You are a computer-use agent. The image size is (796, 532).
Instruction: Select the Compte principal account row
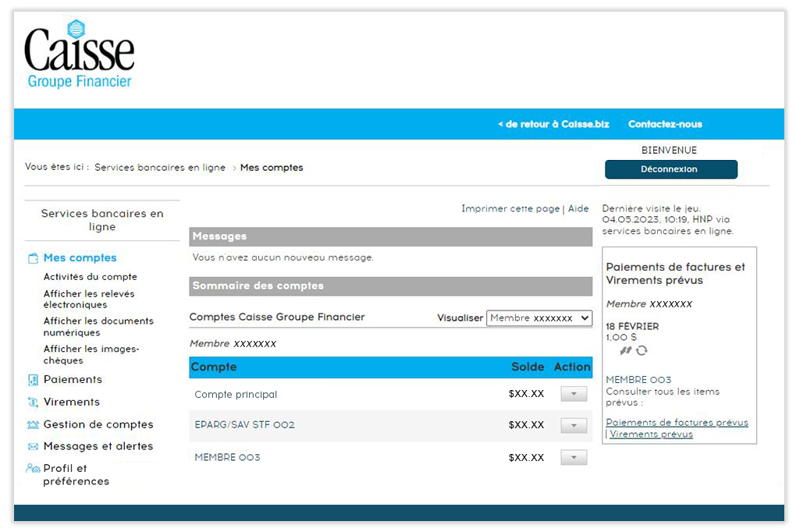pos(390,394)
